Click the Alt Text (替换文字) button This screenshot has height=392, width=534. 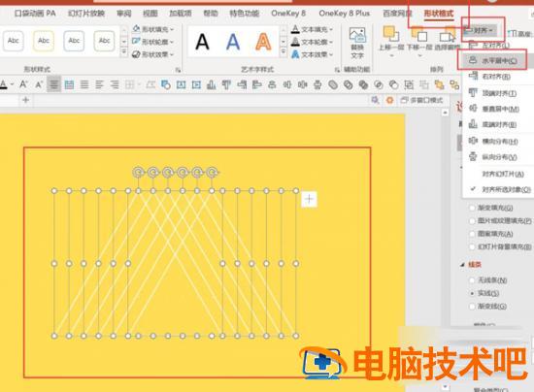357,43
